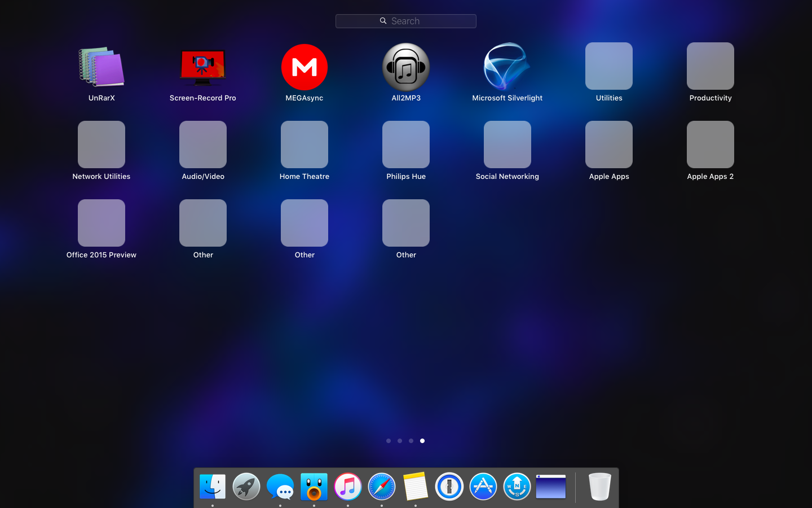Open Screen-Record Pro
Image resolution: width=812 pixels, height=508 pixels.
tap(203, 67)
